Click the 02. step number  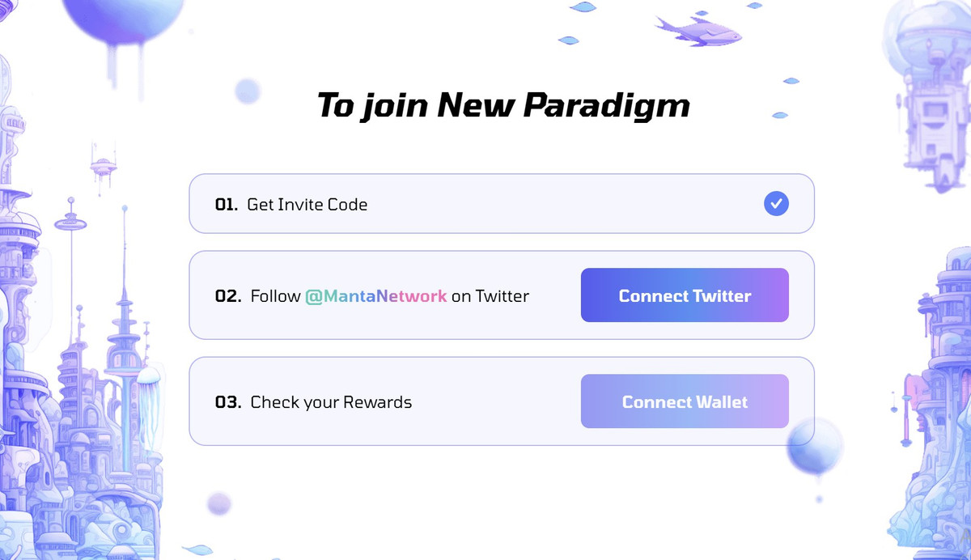pyautogui.click(x=228, y=296)
